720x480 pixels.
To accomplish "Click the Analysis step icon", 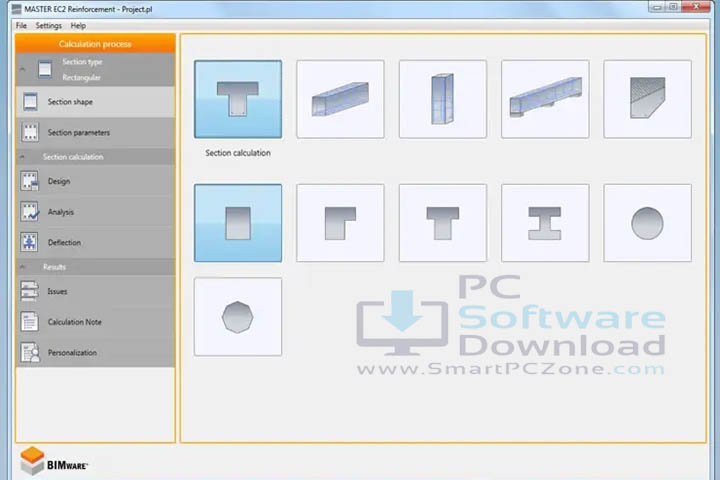I will (x=30, y=212).
